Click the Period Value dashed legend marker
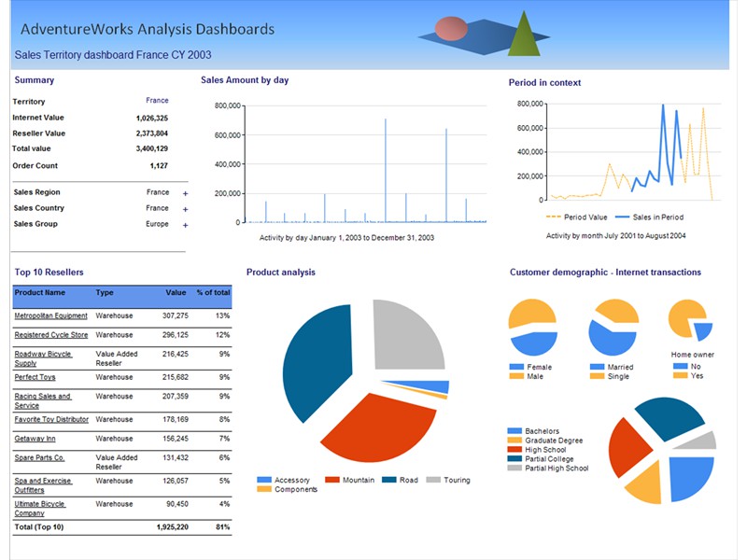 (x=553, y=217)
